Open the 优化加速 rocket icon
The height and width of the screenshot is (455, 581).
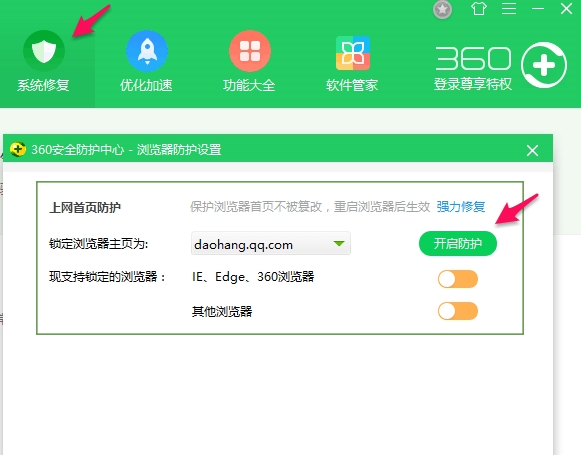(x=147, y=51)
